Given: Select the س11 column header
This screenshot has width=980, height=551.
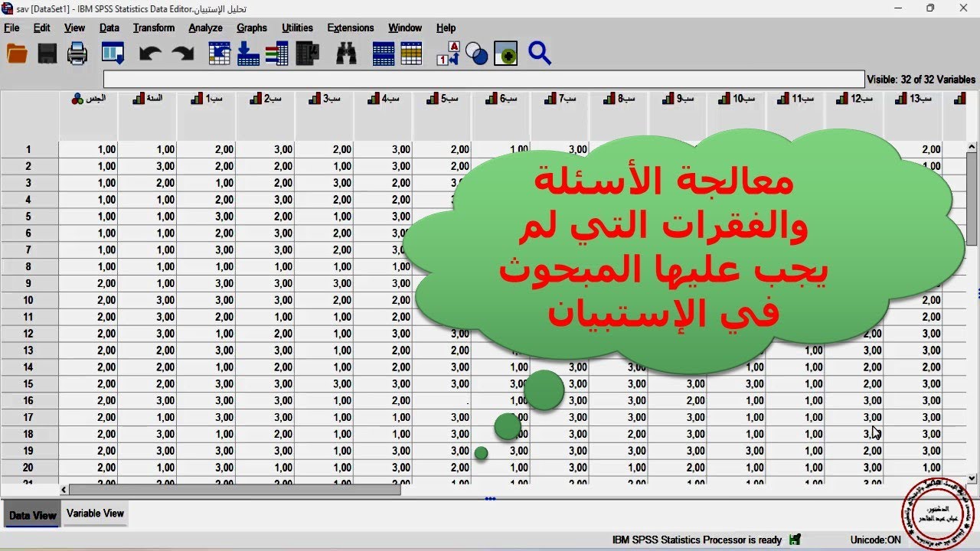Looking at the screenshot, I should [x=795, y=116].
